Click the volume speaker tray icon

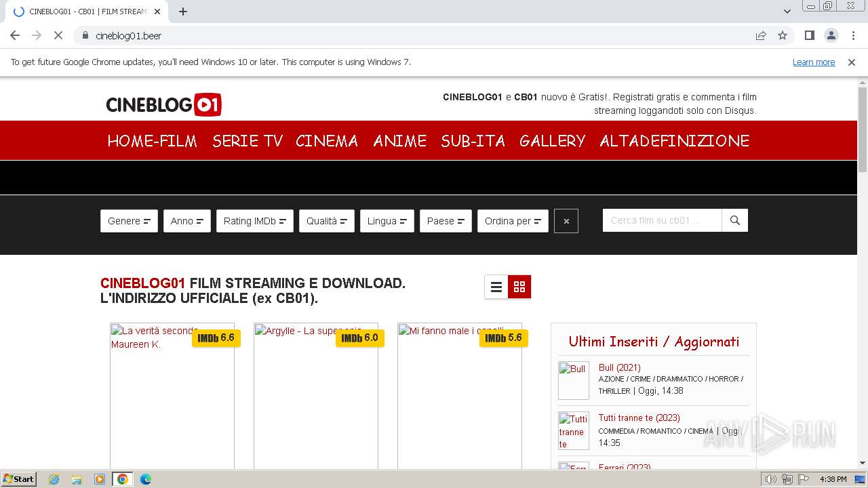(771, 479)
